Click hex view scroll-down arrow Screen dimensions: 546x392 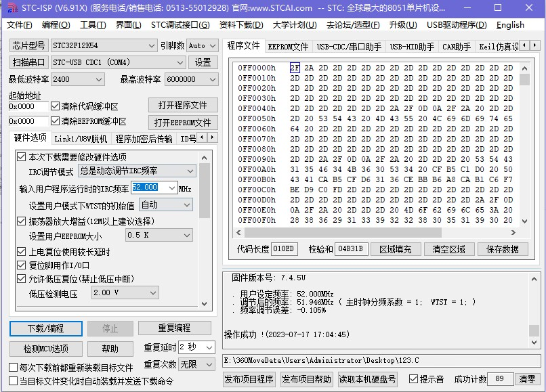[525, 221]
